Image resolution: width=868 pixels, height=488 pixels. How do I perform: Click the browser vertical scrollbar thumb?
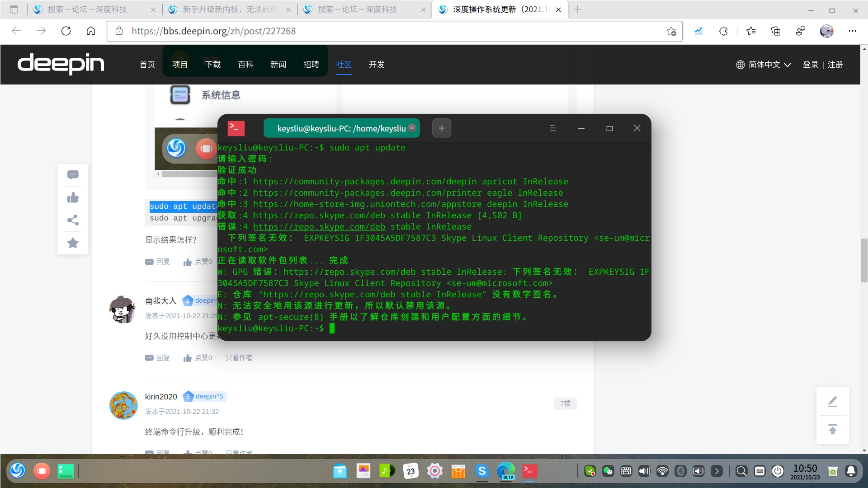864,260
